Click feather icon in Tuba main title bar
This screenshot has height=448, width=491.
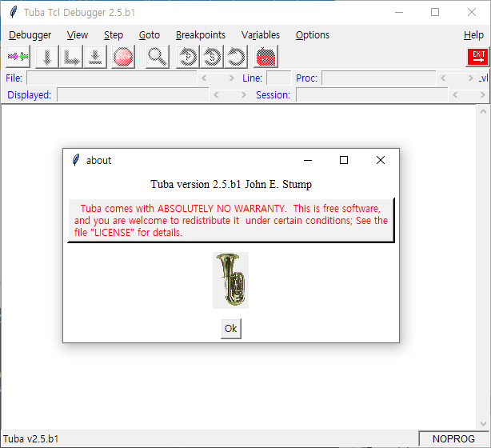click(x=13, y=12)
